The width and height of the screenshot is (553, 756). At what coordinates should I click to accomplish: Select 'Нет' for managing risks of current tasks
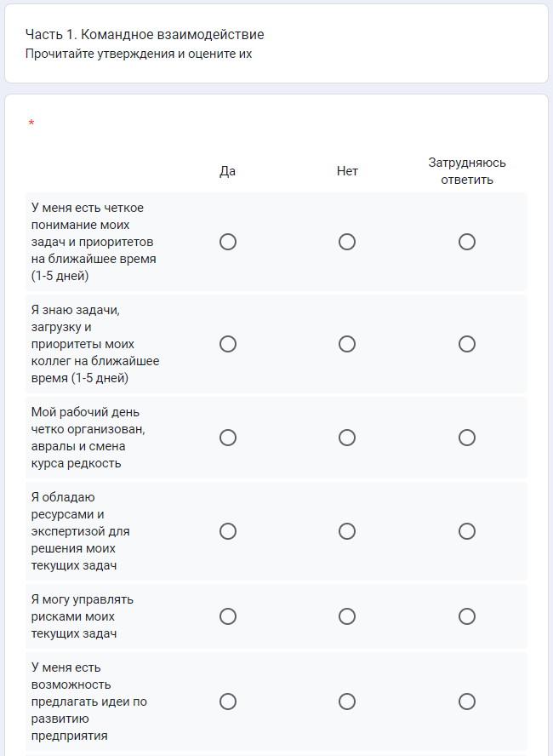tap(347, 616)
